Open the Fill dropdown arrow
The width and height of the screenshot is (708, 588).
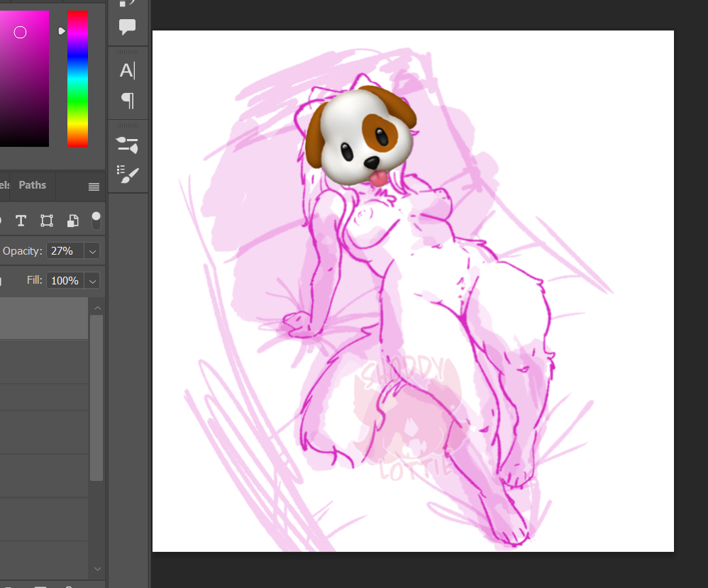pyautogui.click(x=92, y=281)
